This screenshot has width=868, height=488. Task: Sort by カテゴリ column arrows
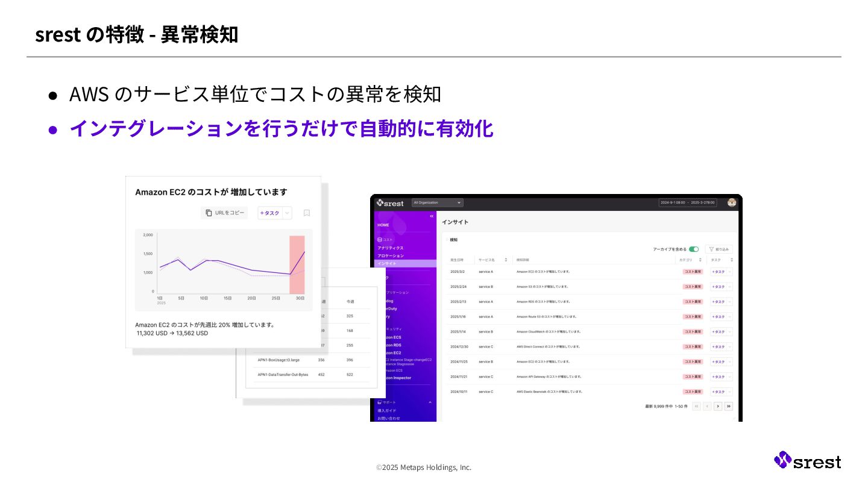700,260
